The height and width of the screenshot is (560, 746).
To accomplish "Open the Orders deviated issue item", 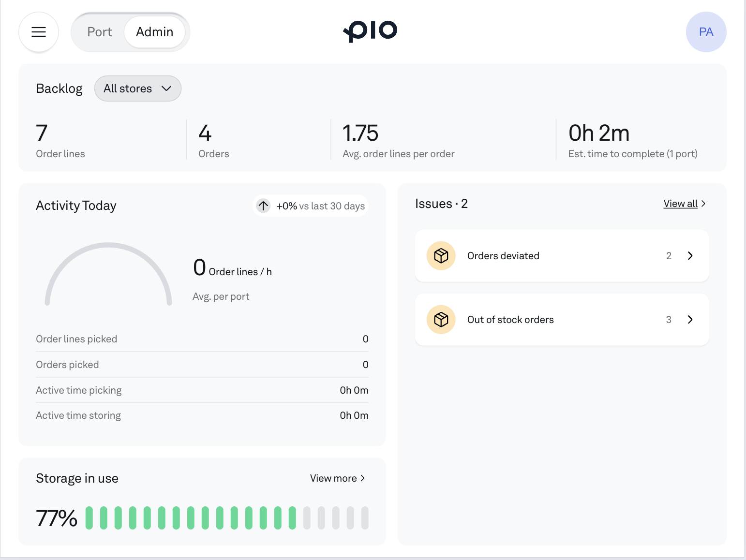I will (561, 256).
